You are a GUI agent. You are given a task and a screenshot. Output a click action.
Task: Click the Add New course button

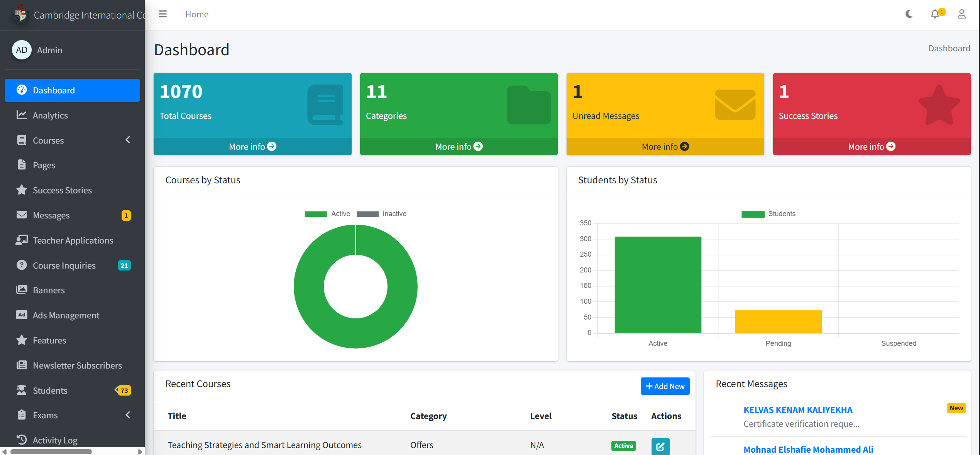coord(665,386)
